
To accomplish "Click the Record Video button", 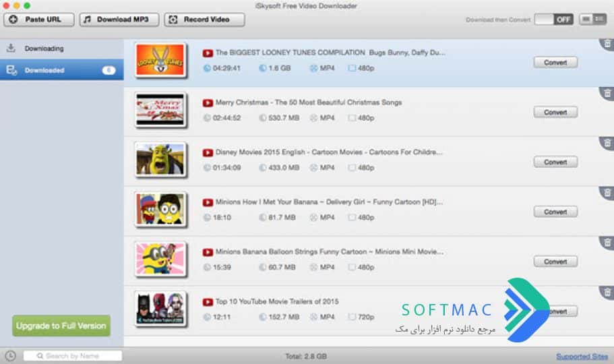I will click(204, 20).
